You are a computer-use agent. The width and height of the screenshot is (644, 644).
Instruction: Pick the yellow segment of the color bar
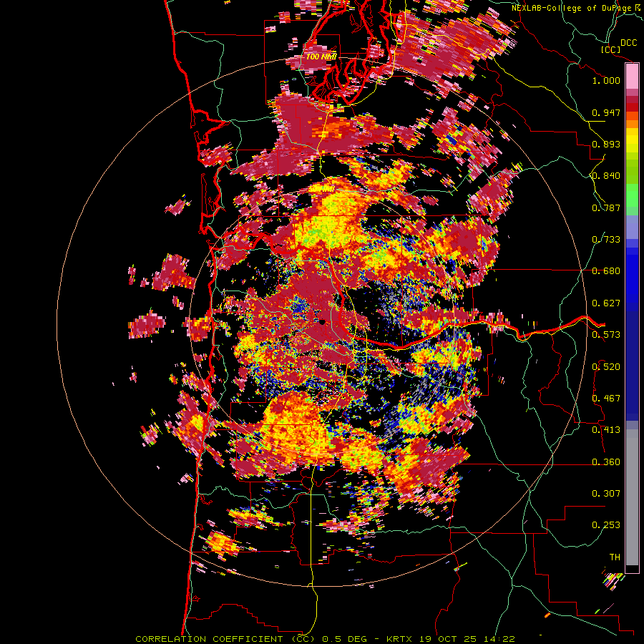click(x=632, y=141)
